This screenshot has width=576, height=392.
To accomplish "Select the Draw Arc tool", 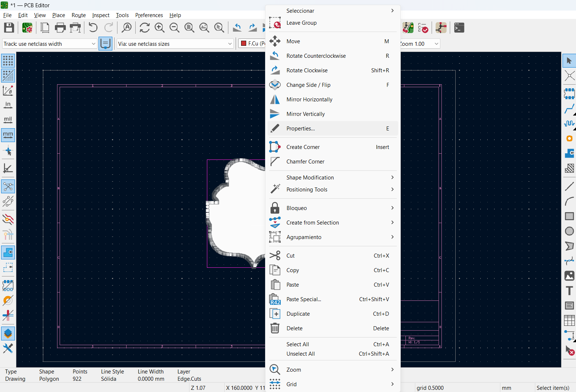I will (569, 201).
